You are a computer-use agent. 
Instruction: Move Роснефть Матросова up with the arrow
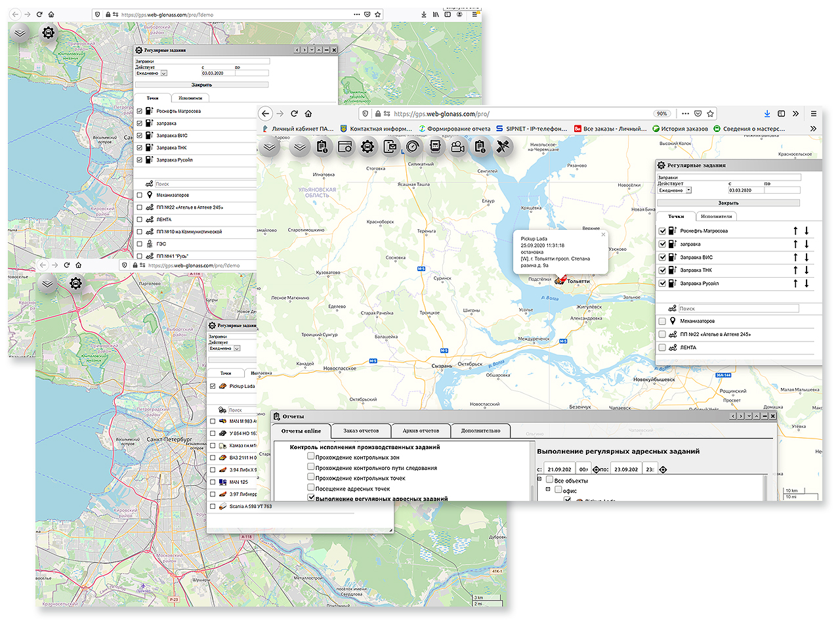click(x=795, y=231)
